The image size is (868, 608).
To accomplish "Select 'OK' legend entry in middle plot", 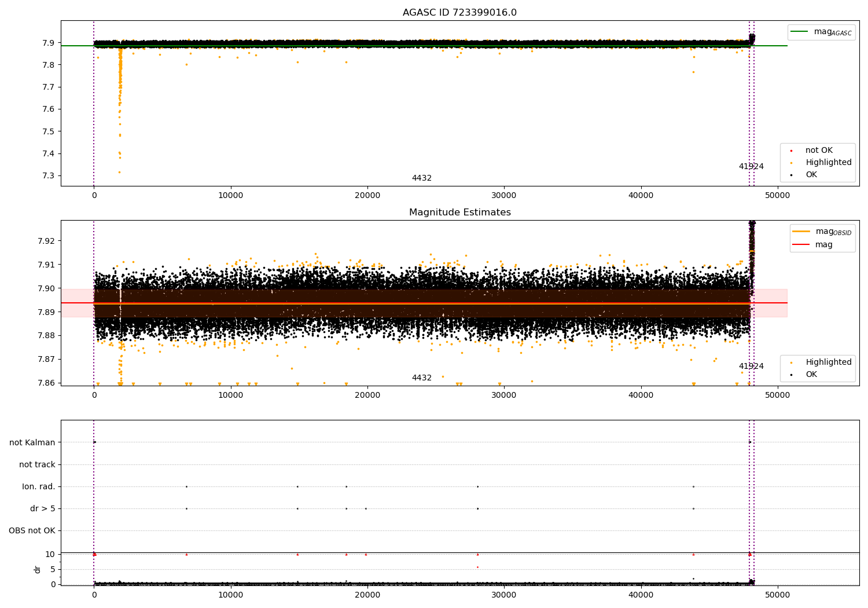I will click(811, 375).
